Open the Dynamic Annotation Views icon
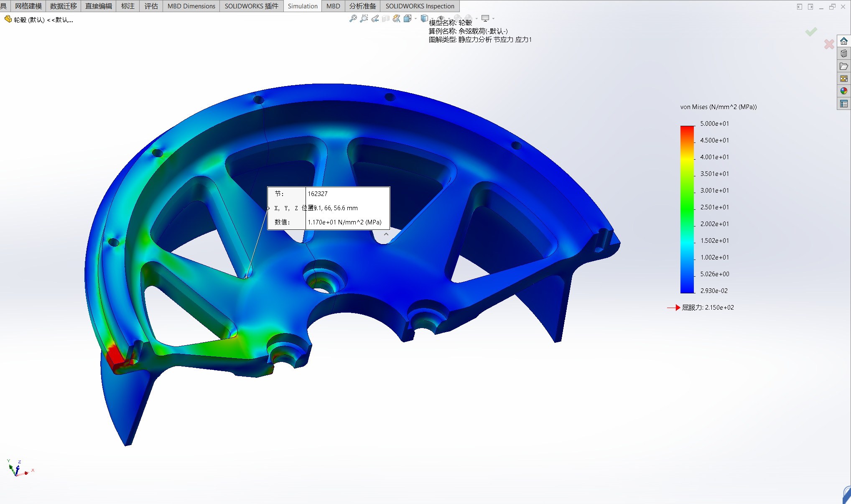The height and width of the screenshot is (504, 851). [x=396, y=18]
